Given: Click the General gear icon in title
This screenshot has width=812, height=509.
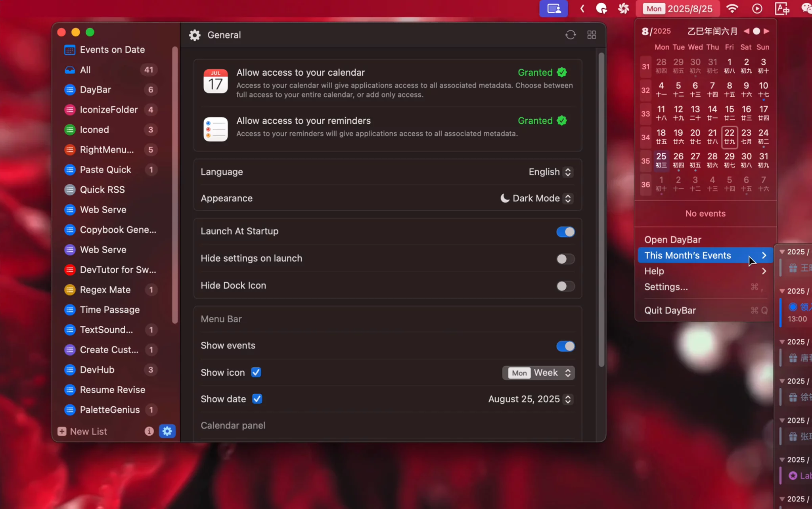Looking at the screenshot, I should pos(195,35).
